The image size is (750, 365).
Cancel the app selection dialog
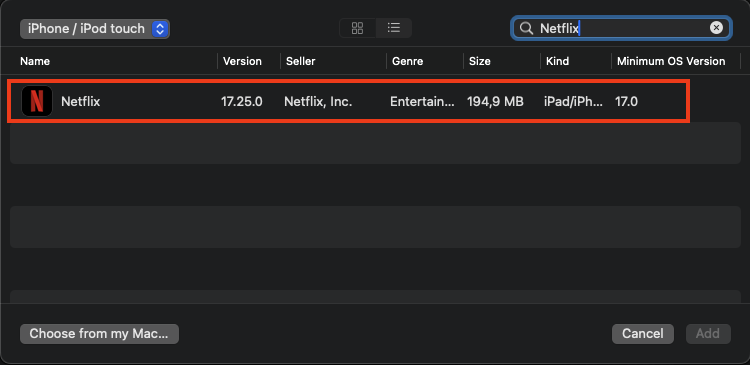click(642, 333)
